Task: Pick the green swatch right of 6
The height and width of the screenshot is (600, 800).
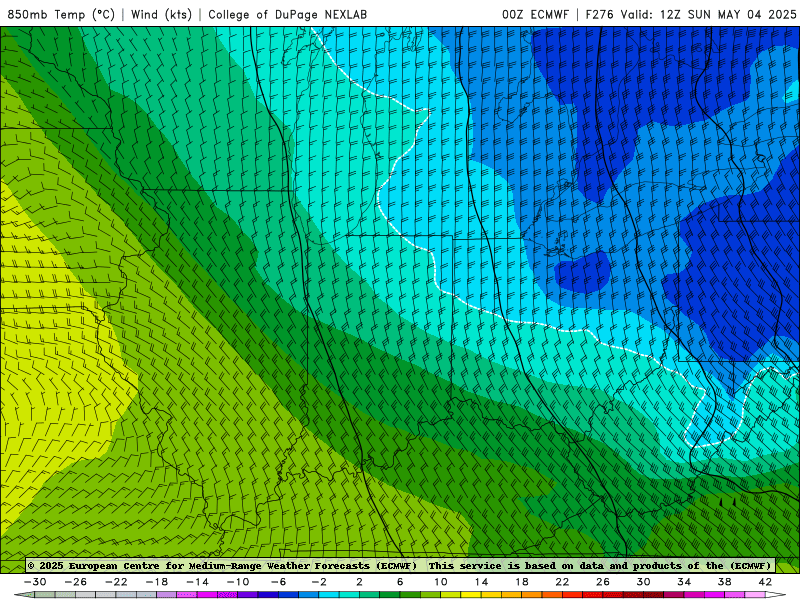Action: pyautogui.click(x=410, y=595)
